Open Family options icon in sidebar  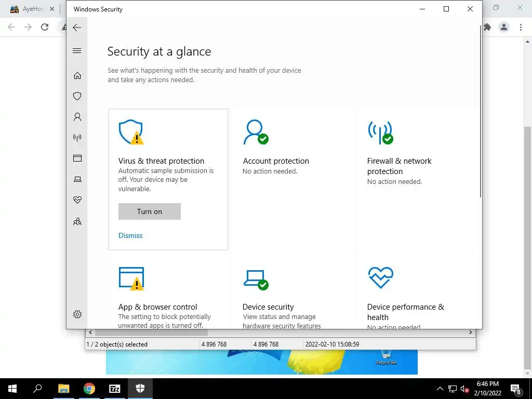coord(77,221)
